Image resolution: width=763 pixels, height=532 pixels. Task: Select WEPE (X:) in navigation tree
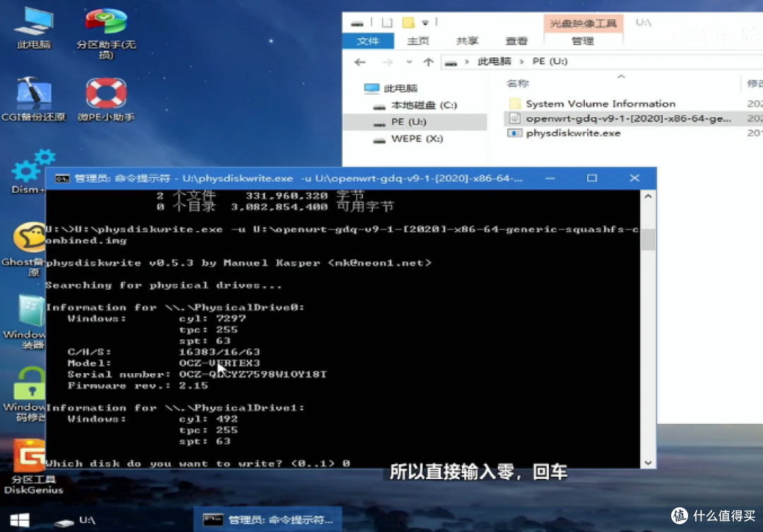click(x=417, y=139)
